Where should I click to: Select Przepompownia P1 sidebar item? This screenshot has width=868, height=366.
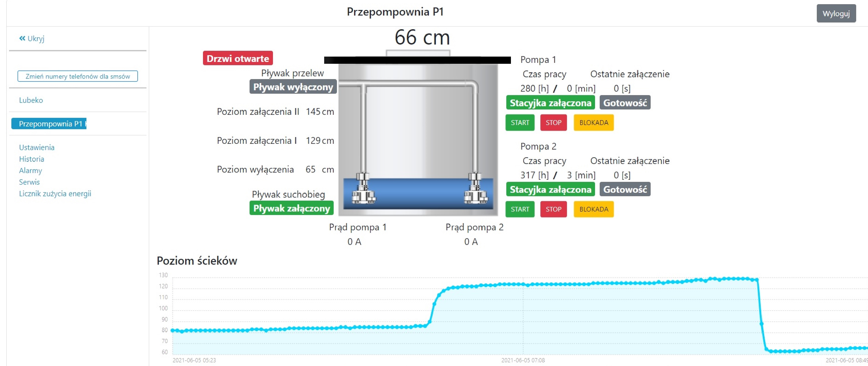[x=49, y=124]
